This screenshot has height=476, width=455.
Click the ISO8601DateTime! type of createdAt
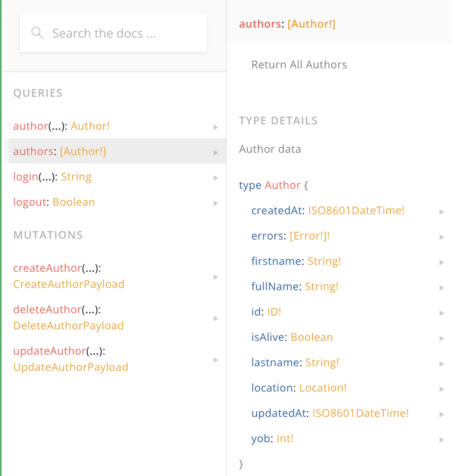click(356, 211)
